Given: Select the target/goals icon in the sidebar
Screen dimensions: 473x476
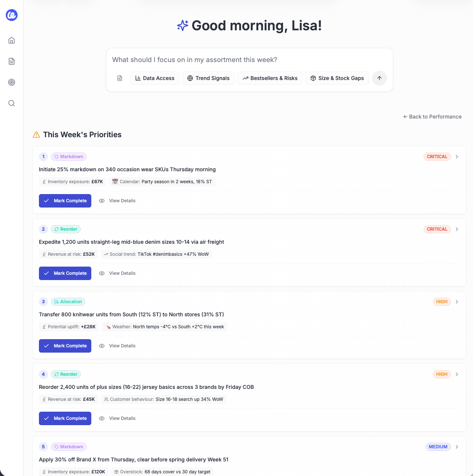Looking at the screenshot, I should pyautogui.click(x=12, y=82).
